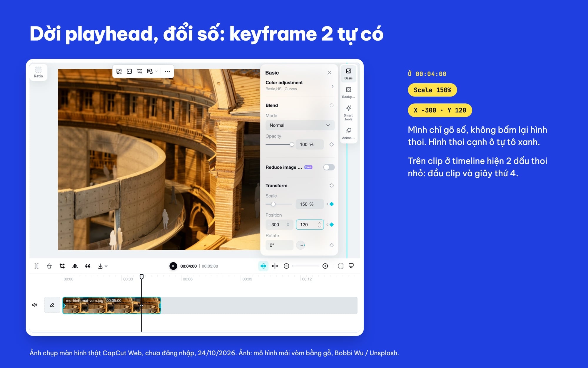This screenshot has height=368, width=588.
Task: Select the mo-hinh-mai-vom.jpg clip on timeline
Action: [x=112, y=305]
